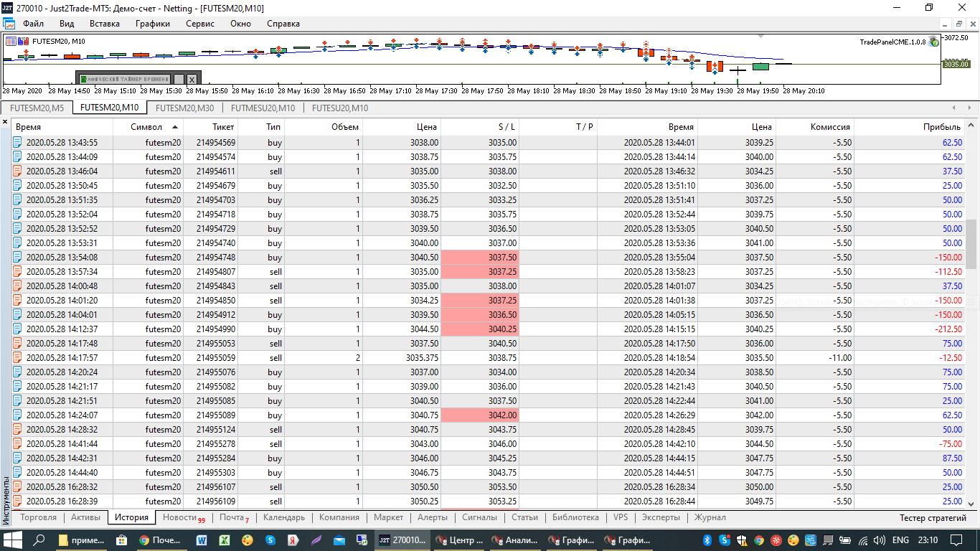Click the history table vertical scrollbar thumb
This screenshot has width=980, height=551.
(972, 242)
